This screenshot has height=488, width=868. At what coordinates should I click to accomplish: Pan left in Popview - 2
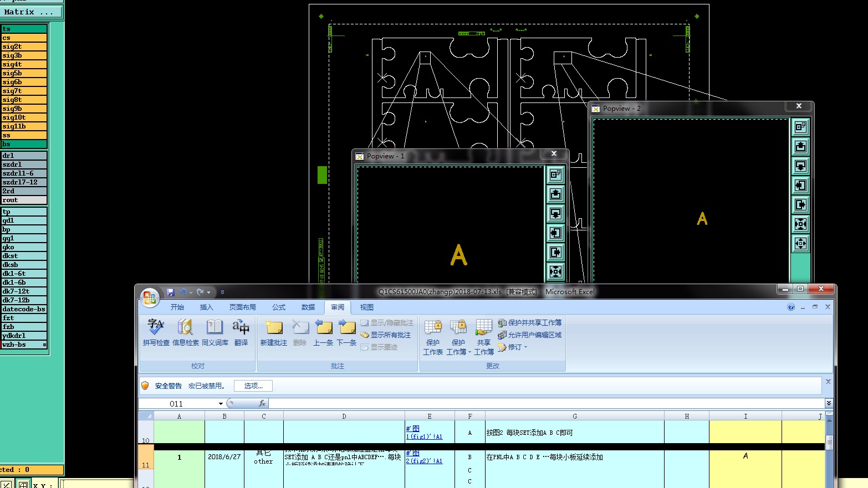tap(800, 185)
